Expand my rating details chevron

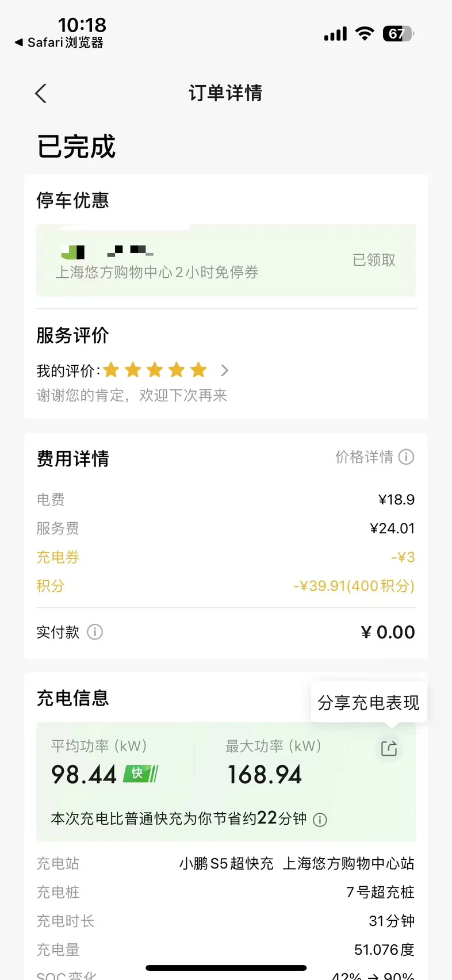225,370
